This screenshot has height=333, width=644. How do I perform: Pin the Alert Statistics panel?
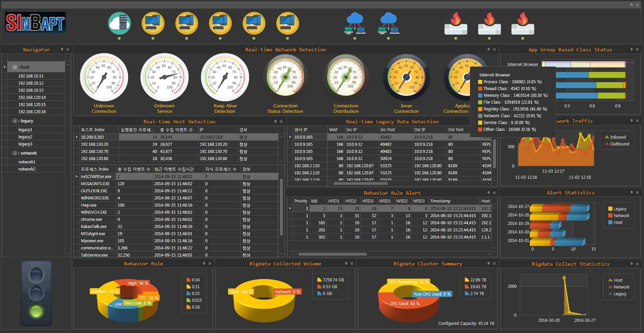point(631,192)
